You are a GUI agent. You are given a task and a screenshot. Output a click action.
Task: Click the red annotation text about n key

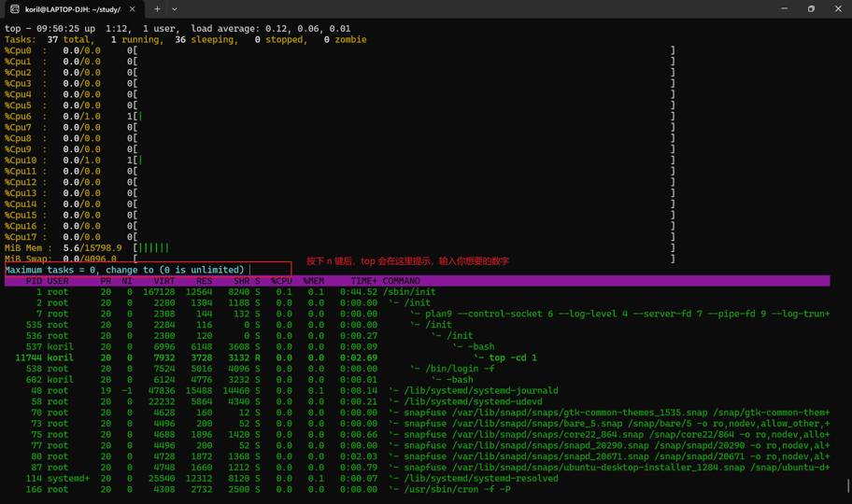(x=407, y=261)
